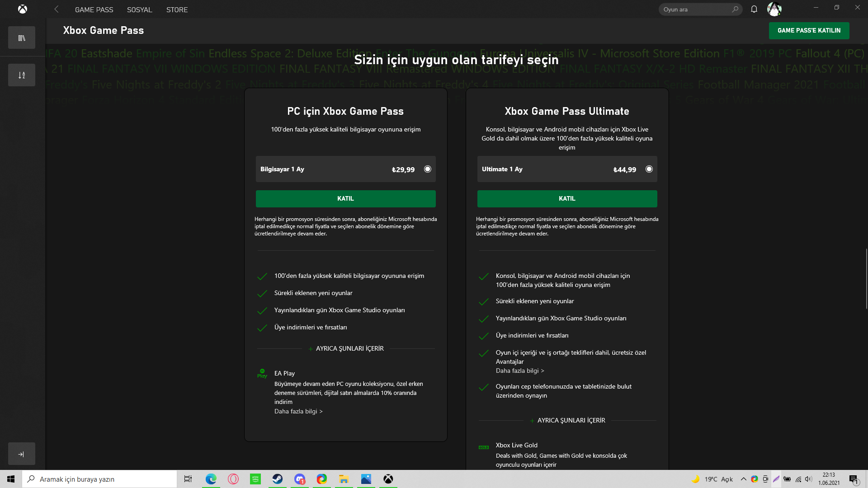Open the notifications bell
The width and height of the screenshot is (868, 488).
click(754, 9)
